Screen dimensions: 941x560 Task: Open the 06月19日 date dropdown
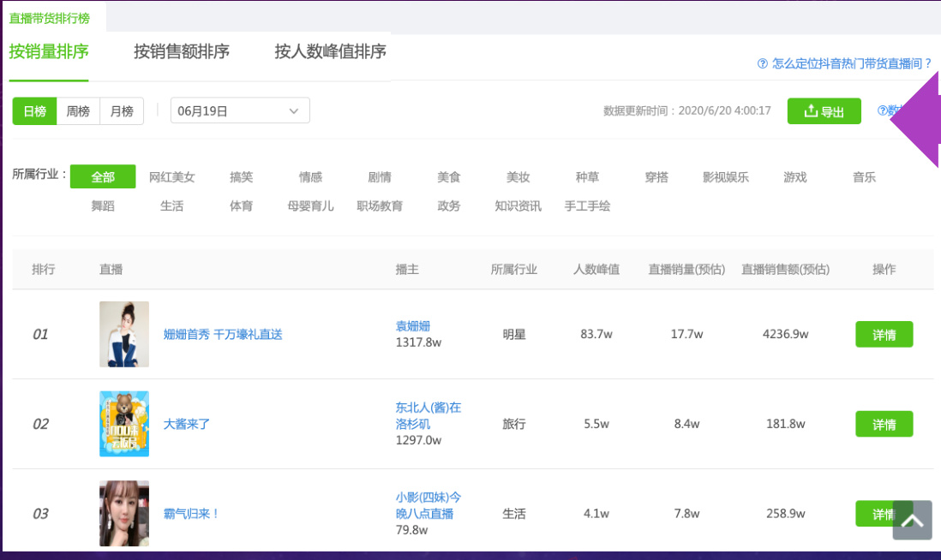click(x=240, y=111)
